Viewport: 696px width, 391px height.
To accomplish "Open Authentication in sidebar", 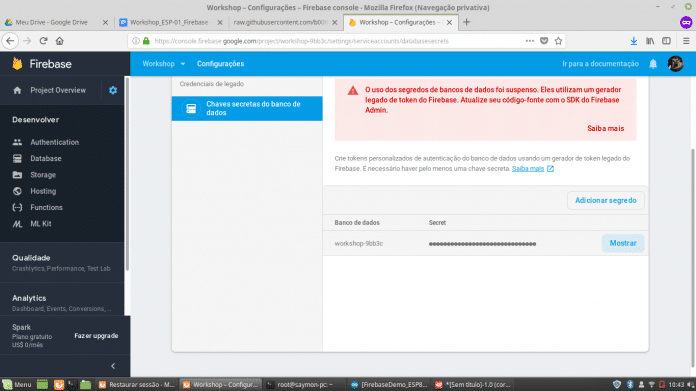I will pyautogui.click(x=55, y=142).
